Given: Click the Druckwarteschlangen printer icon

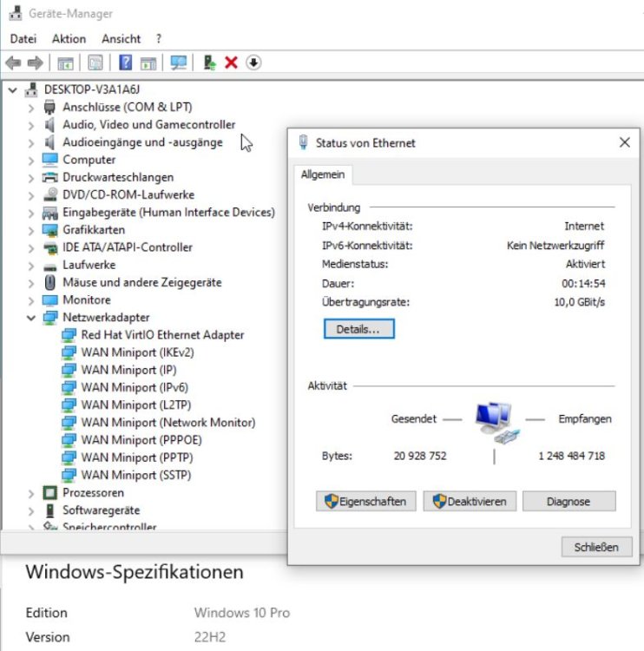Looking at the screenshot, I should pyautogui.click(x=49, y=177).
